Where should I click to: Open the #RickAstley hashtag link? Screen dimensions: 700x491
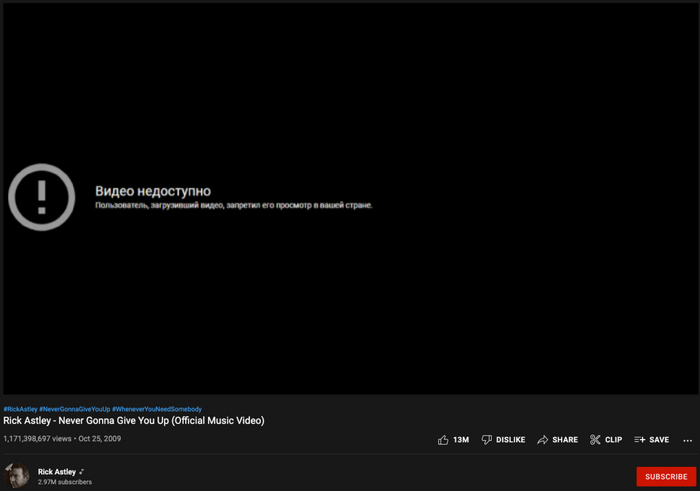(x=20, y=409)
